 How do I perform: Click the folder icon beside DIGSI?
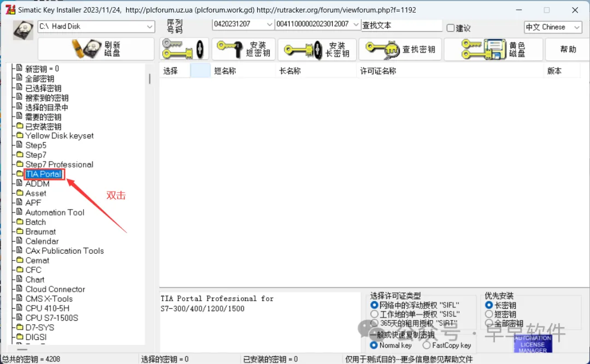(x=20, y=337)
